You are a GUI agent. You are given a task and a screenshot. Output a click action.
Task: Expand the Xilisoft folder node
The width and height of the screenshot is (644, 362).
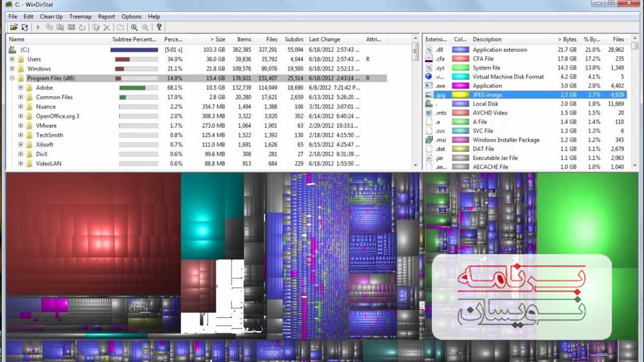click(x=21, y=144)
